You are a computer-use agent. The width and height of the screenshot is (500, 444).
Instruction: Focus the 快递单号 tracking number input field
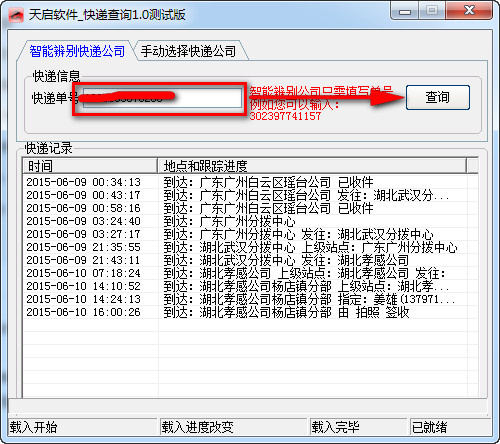162,98
